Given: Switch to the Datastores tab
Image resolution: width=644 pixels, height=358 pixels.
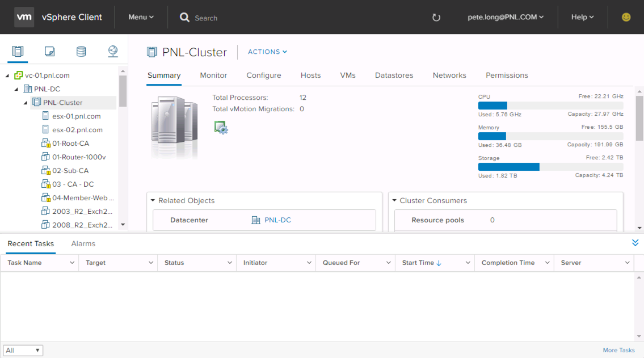Looking at the screenshot, I should point(394,75).
